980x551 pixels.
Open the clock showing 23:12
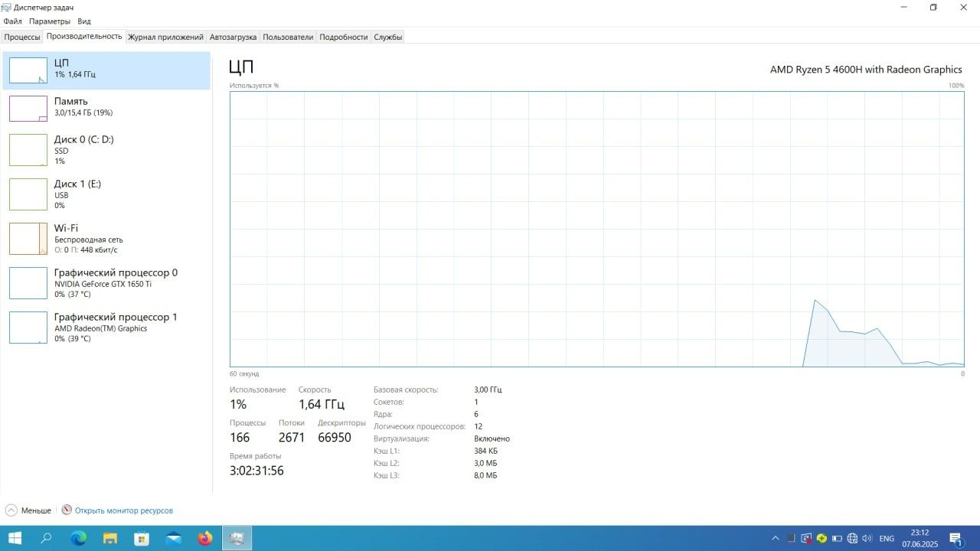920,539
